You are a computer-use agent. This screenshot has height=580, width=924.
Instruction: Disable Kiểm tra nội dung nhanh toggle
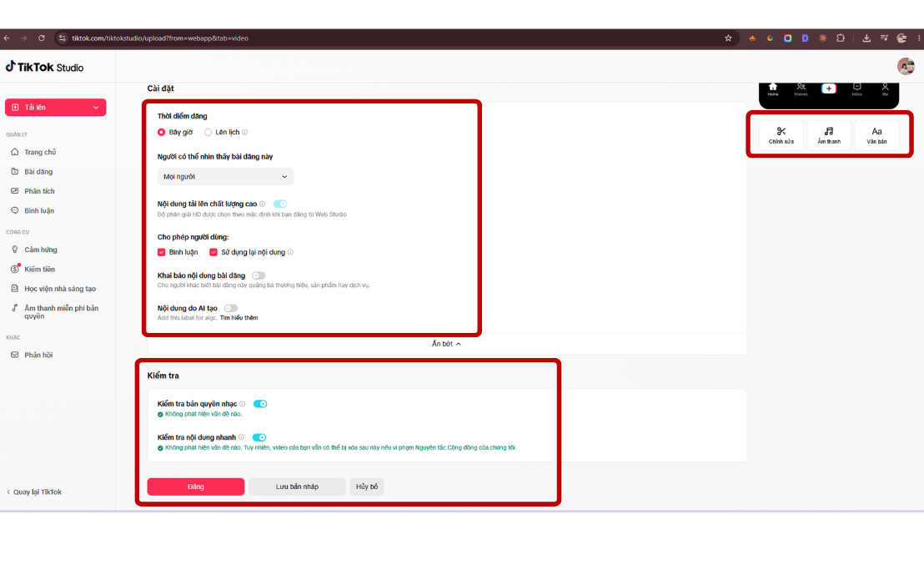pos(259,437)
